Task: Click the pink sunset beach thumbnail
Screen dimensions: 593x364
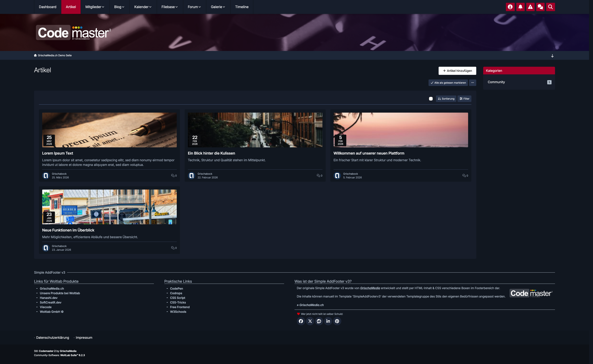Action: [x=401, y=130]
